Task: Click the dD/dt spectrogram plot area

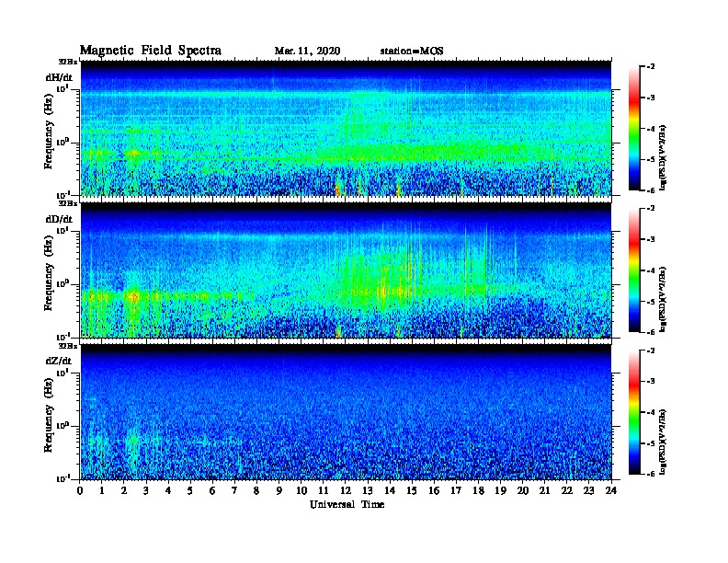Action: pos(346,270)
